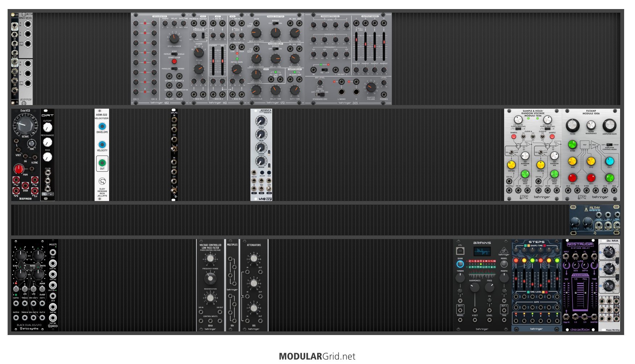Flip the upper toggle switch on the DPLPG
635x364 pixels.
[x=174, y=148]
